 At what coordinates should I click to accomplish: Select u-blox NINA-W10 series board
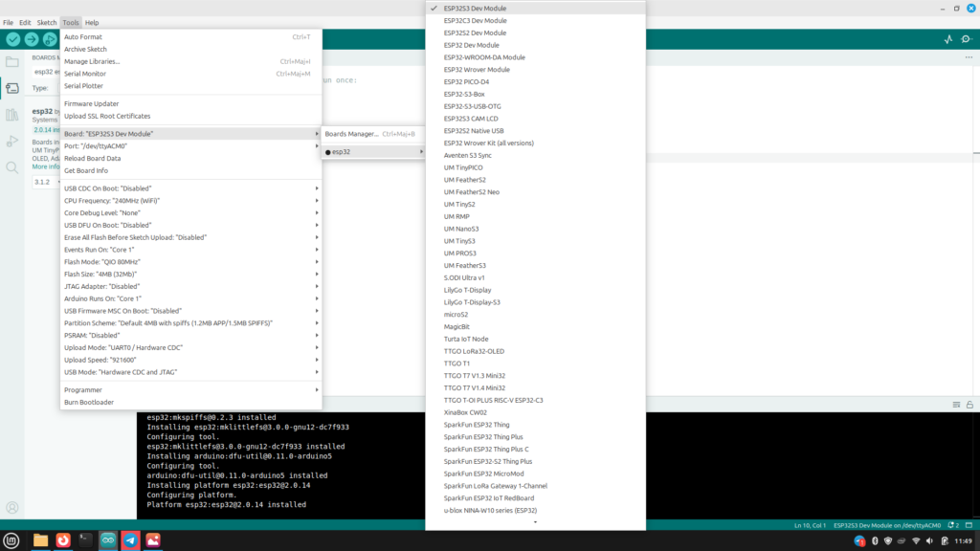(536, 511)
